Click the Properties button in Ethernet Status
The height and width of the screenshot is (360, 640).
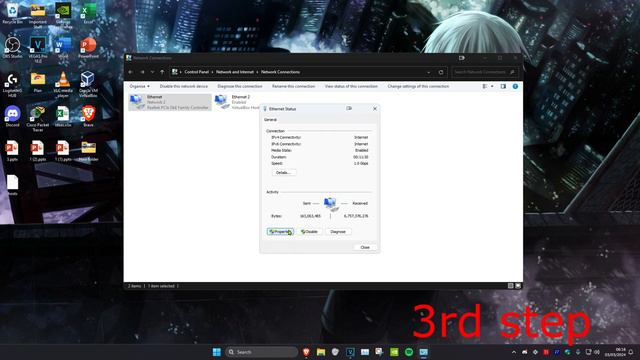[x=280, y=231]
